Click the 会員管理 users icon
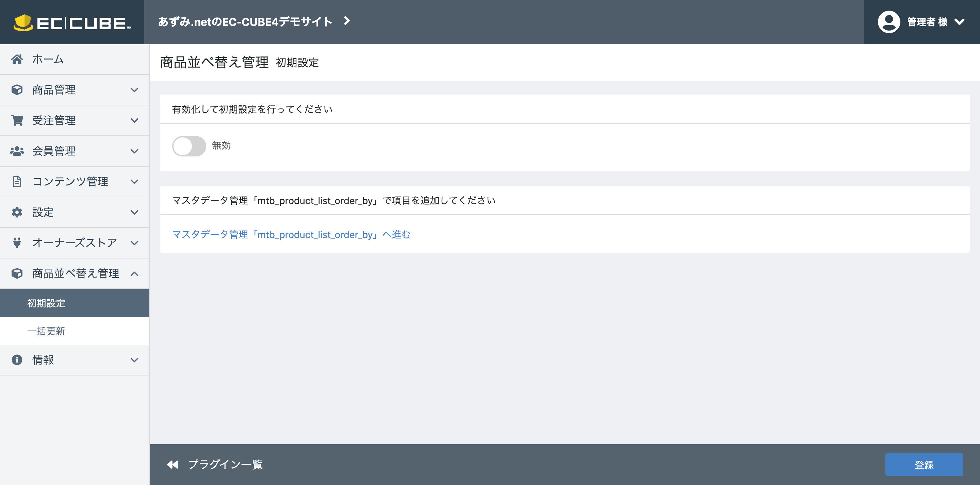Viewport: 980px width, 485px height. (17, 151)
